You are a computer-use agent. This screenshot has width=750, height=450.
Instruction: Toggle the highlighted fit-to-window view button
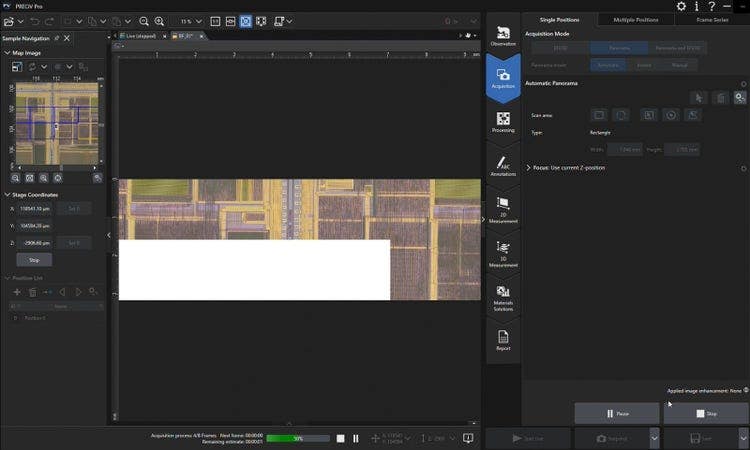[x=245, y=21]
